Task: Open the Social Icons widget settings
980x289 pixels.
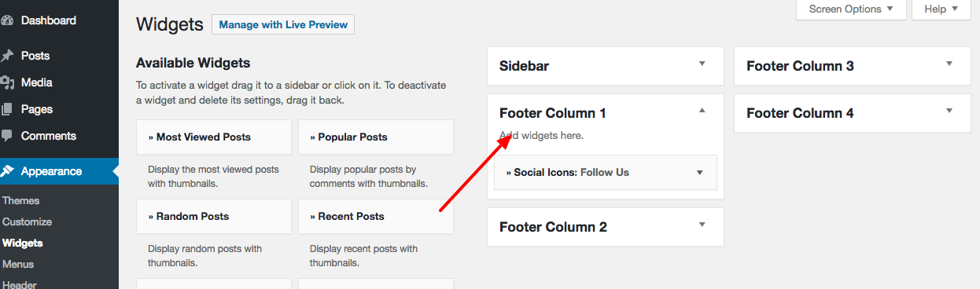Action: pos(699,173)
